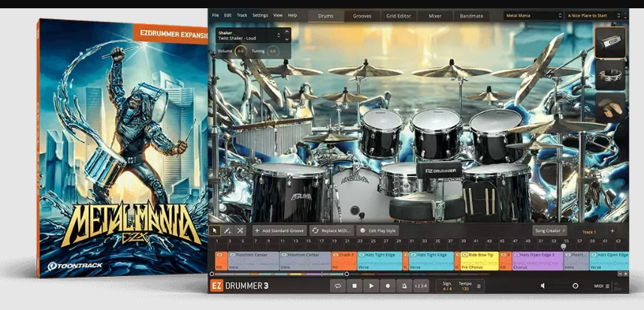
Task: Click the loop end handle below the timeline
Action: coord(346,274)
